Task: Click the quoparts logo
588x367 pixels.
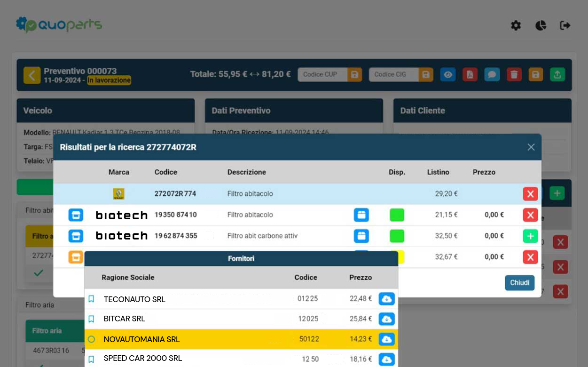Action: (59, 24)
